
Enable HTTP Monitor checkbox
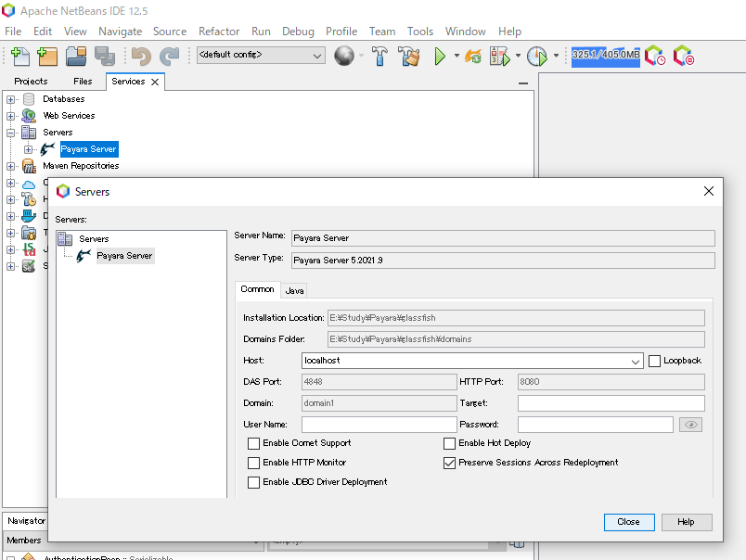click(x=253, y=463)
